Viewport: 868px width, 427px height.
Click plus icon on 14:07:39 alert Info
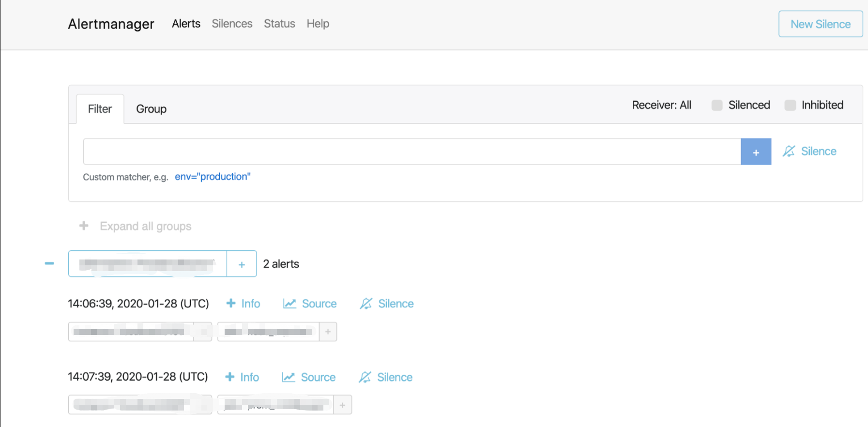(230, 377)
